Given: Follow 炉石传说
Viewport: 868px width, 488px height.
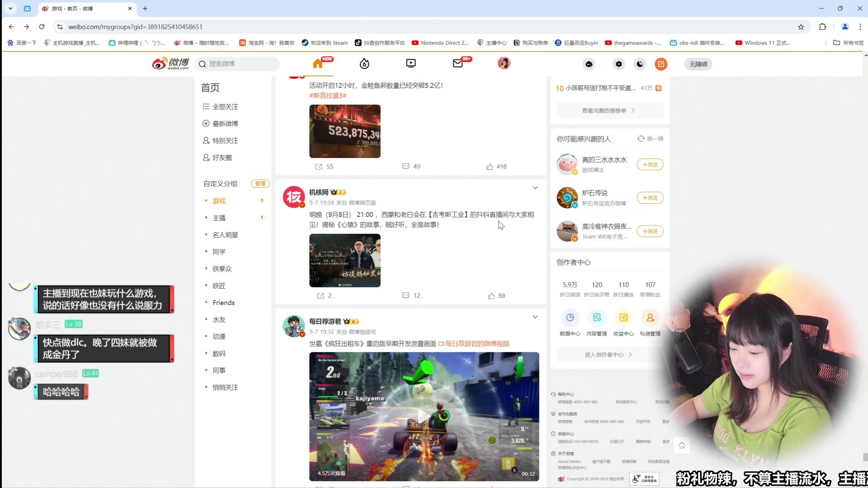Looking at the screenshot, I should 650,198.
